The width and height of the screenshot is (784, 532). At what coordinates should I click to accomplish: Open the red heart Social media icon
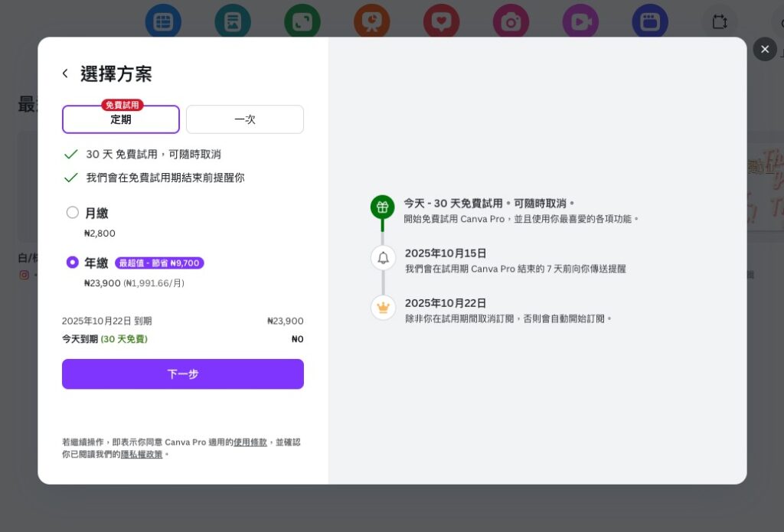click(441, 21)
